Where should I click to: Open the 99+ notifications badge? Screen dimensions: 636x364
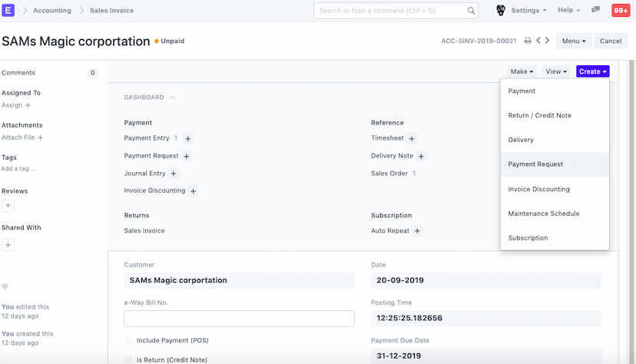621,11
